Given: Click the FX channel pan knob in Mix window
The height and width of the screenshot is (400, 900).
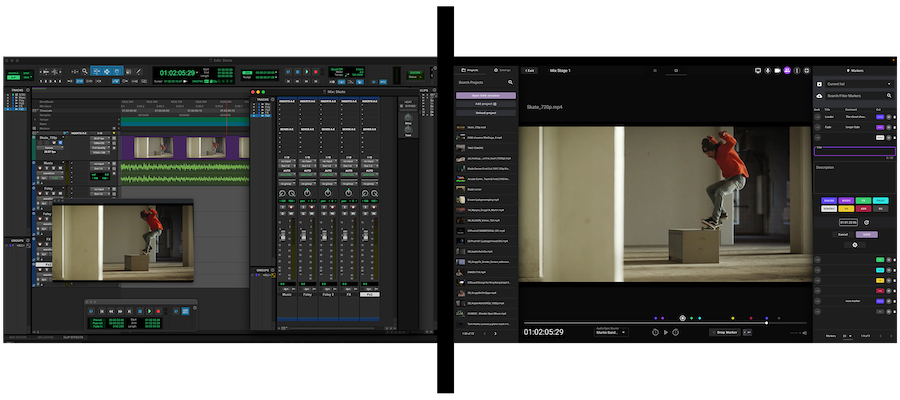Looking at the screenshot, I should pos(348,192).
